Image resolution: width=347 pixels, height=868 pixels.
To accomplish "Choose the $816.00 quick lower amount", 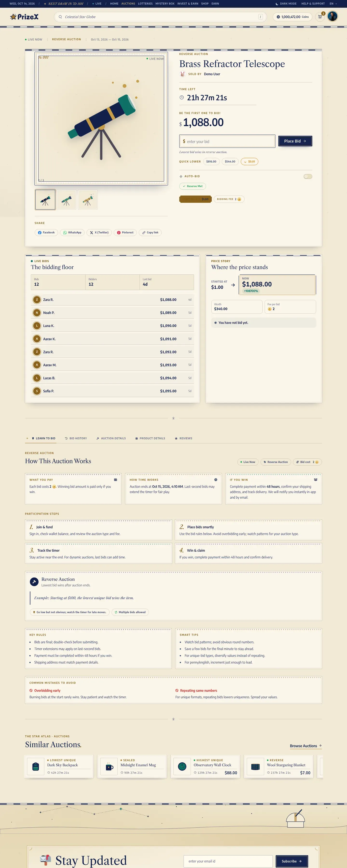I will [x=211, y=162].
